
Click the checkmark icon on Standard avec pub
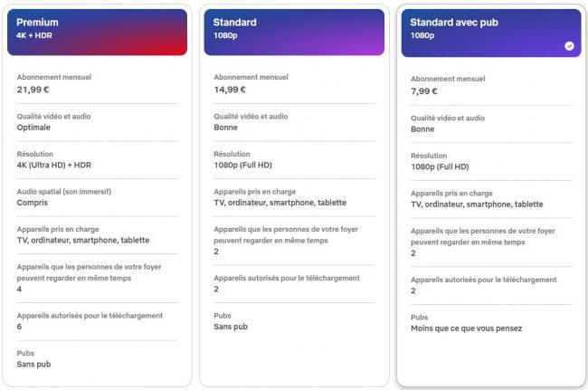(x=569, y=46)
